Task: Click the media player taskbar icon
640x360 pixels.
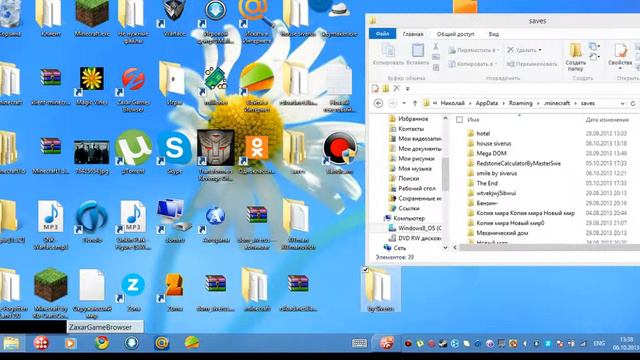Action: pyautogui.click(x=70, y=343)
